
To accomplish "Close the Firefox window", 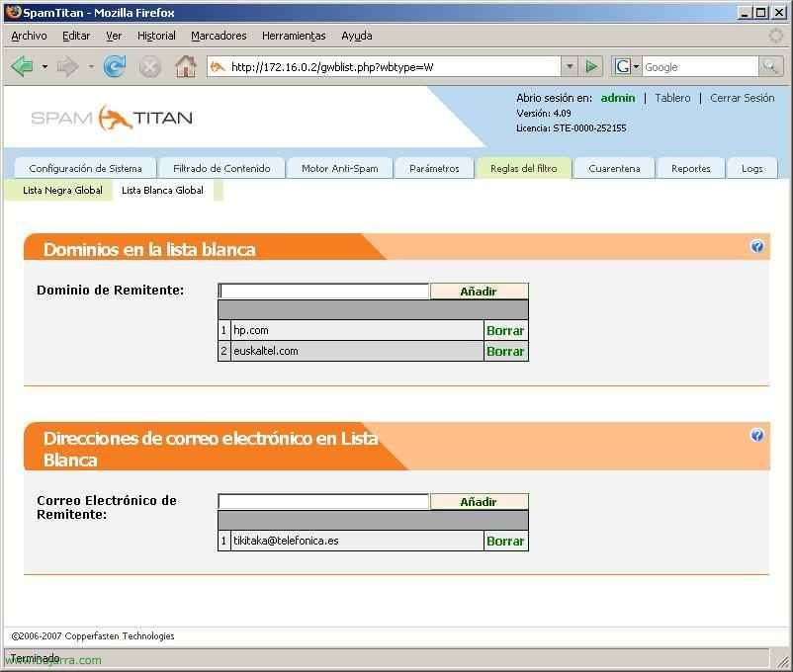I will coord(779,13).
